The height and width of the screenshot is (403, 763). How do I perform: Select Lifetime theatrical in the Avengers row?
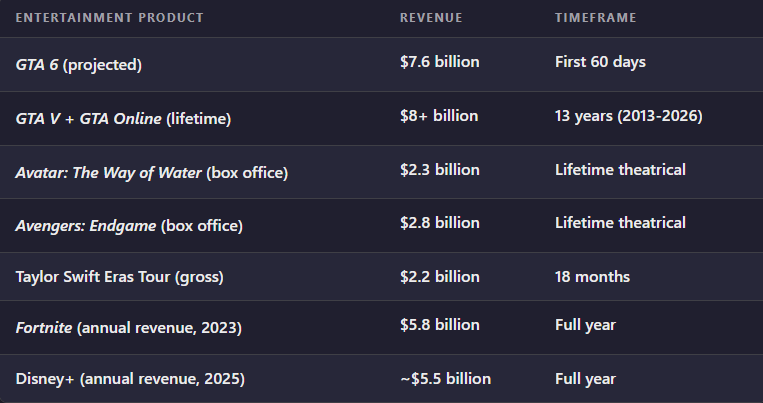coord(620,222)
